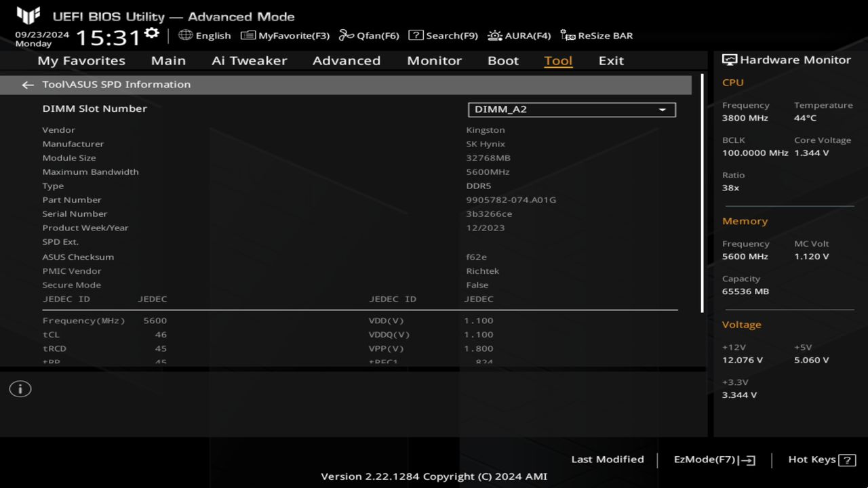This screenshot has height=488, width=868.
Task: Click PMIC vendor value Richtek
Action: point(483,271)
